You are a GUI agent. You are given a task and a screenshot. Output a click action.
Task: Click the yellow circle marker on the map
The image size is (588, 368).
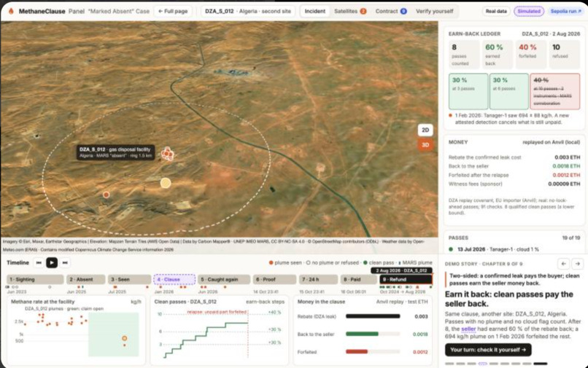coord(166,183)
